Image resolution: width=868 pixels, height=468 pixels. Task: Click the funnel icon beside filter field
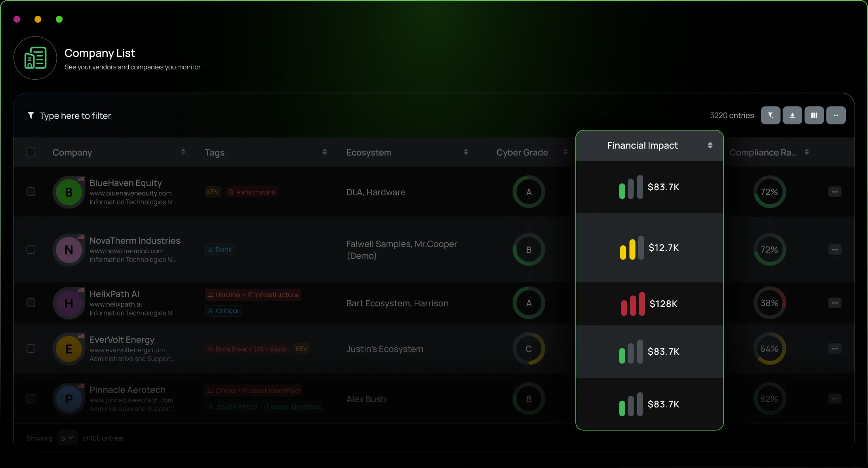(30, 115)
